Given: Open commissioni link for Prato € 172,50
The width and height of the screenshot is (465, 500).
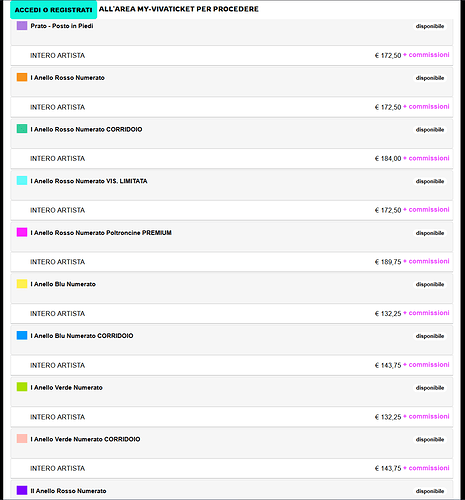Looking at the screenshot, I should [x=429, y=55].
